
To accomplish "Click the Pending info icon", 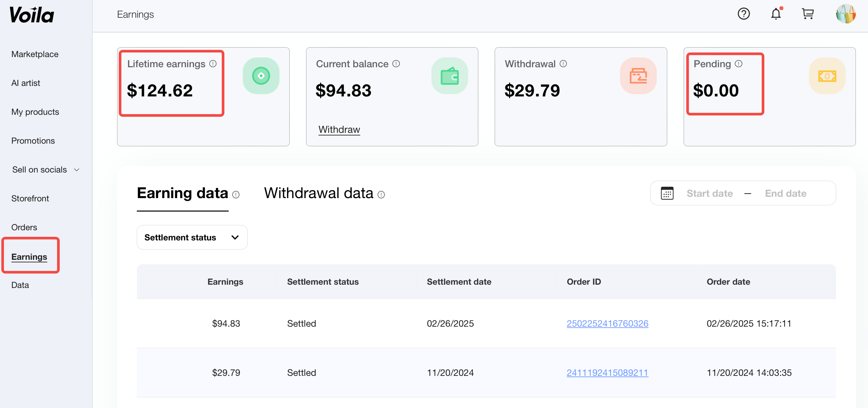I will click(738, 64).
